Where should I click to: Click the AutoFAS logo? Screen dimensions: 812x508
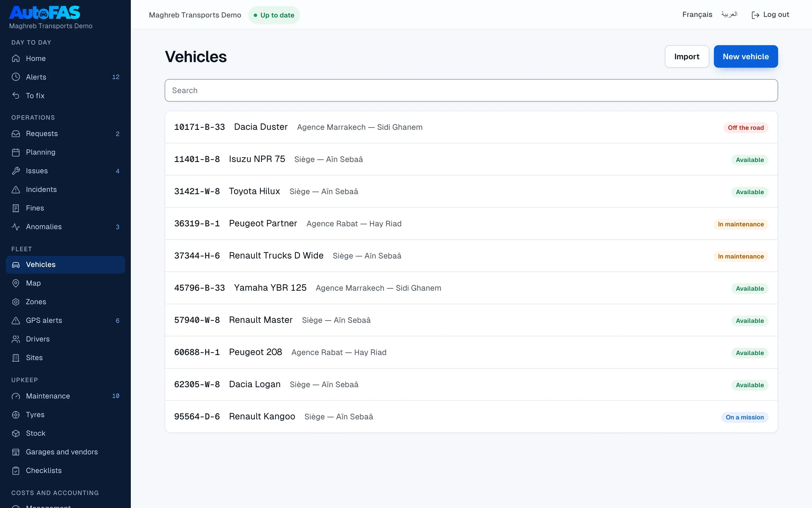(45, 12)
